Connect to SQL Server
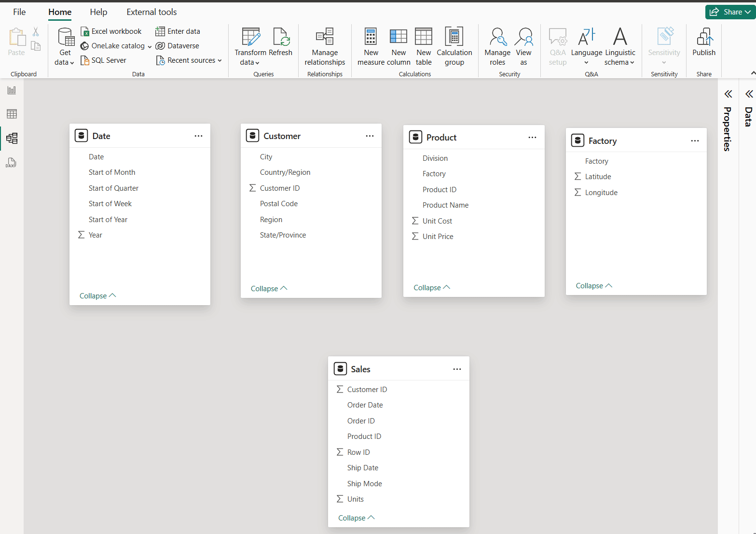Image resolution: width=756 pixels, height=534 pixels. point(103,60)
